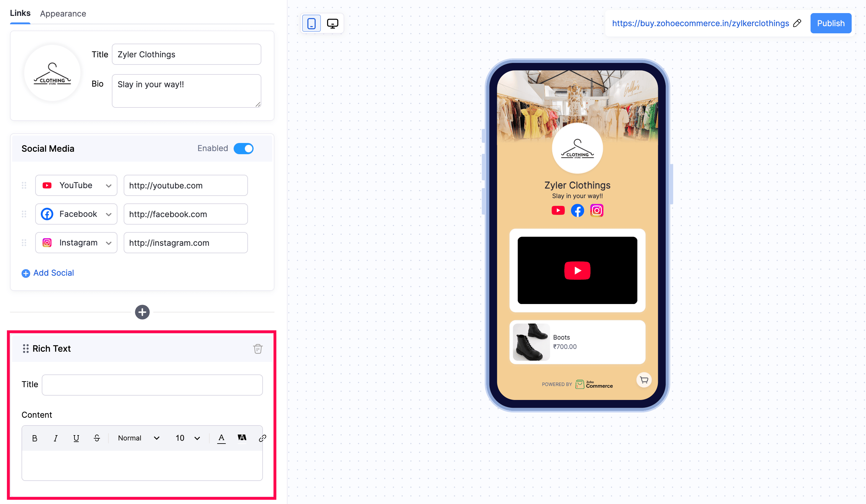Image resolution: width=866 pixels, height=504 pixels.
Task: Grab the YouTube row drag handle
Action: 24,186
